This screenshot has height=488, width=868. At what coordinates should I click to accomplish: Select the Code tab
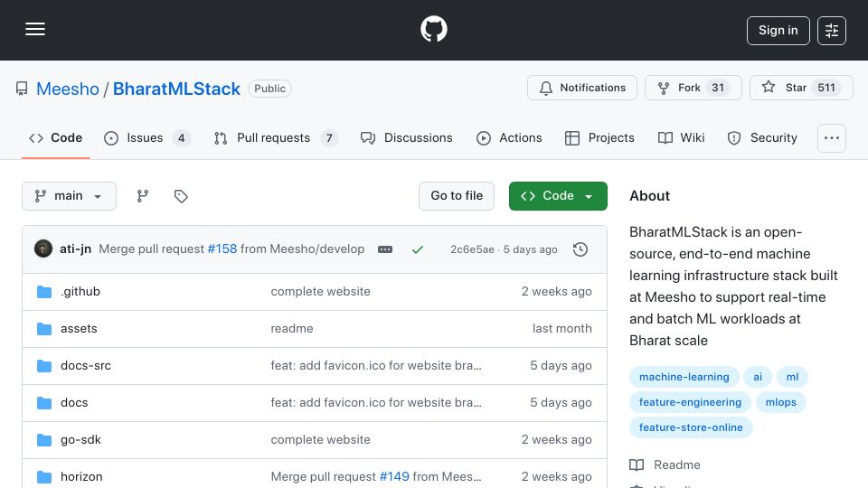[55, 137]
